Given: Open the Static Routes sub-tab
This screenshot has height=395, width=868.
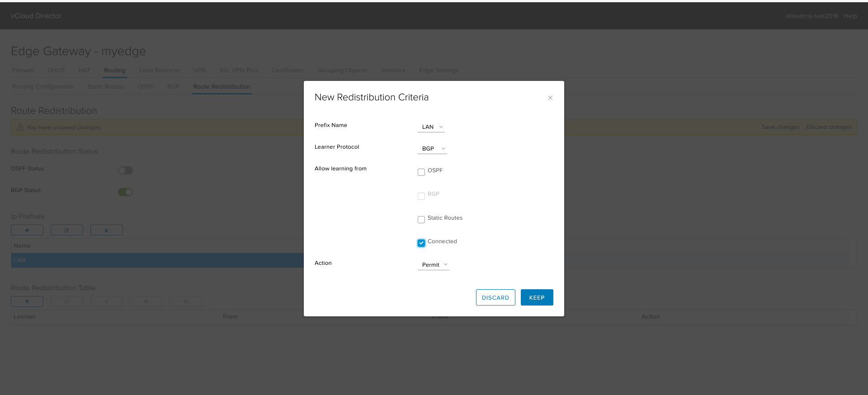Looking at the screenshot, I should tap(105, 87).
